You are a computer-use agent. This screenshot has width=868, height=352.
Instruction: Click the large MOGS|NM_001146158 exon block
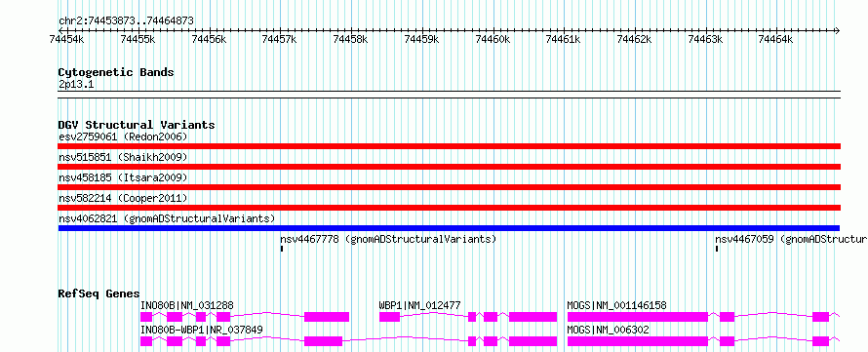[638, 317]
